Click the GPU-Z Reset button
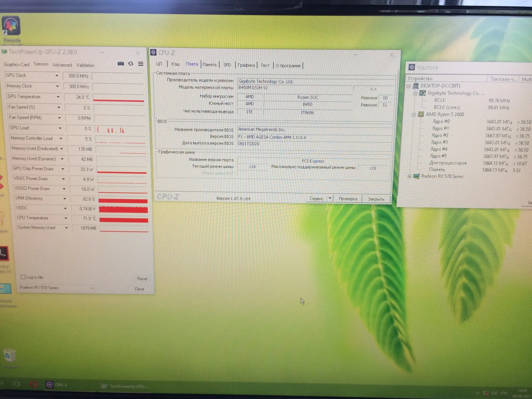The image size is (532, 399). pos(142,279)
